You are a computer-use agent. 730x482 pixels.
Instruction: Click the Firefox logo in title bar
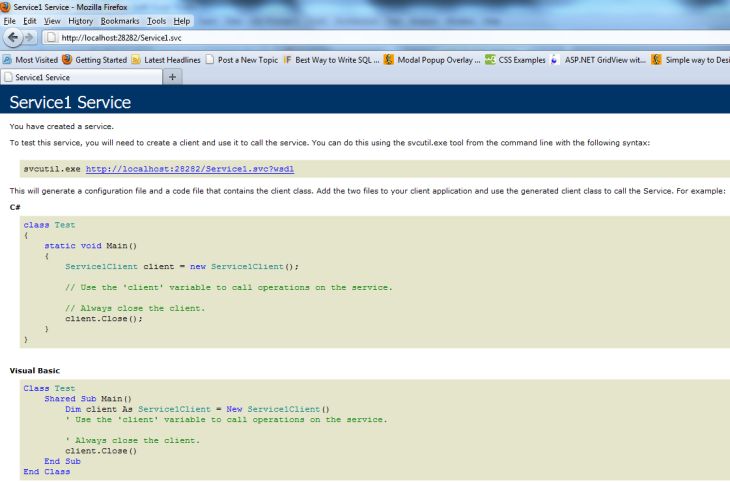coord(5,7)
